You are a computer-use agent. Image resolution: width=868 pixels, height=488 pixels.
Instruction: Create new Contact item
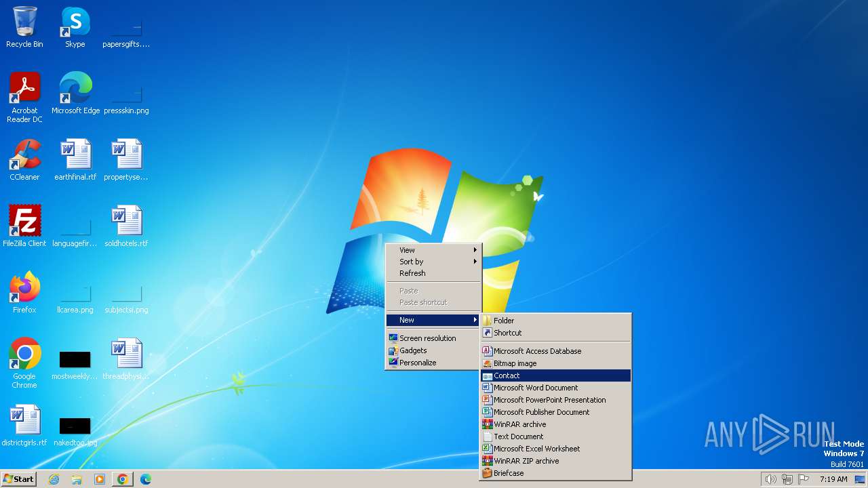coord(556,375)
